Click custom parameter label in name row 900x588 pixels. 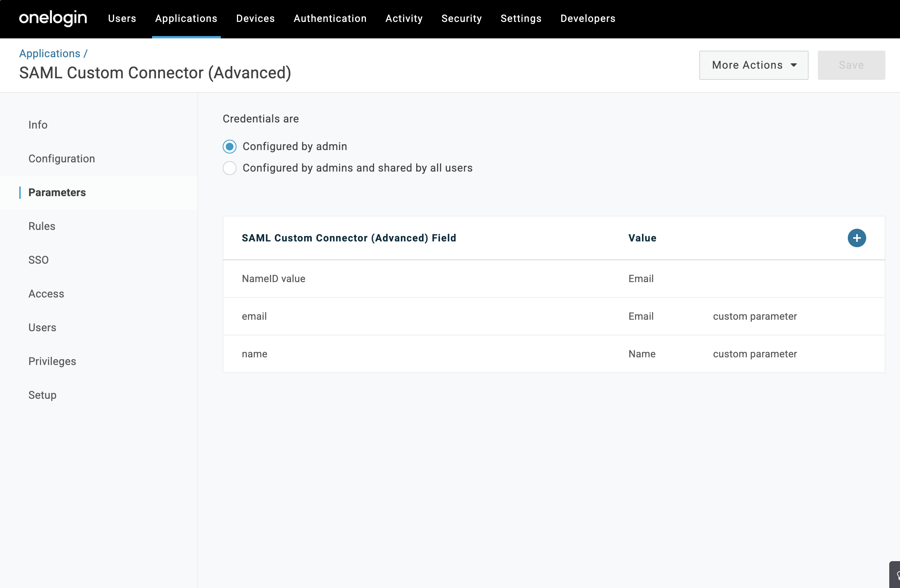755,354
